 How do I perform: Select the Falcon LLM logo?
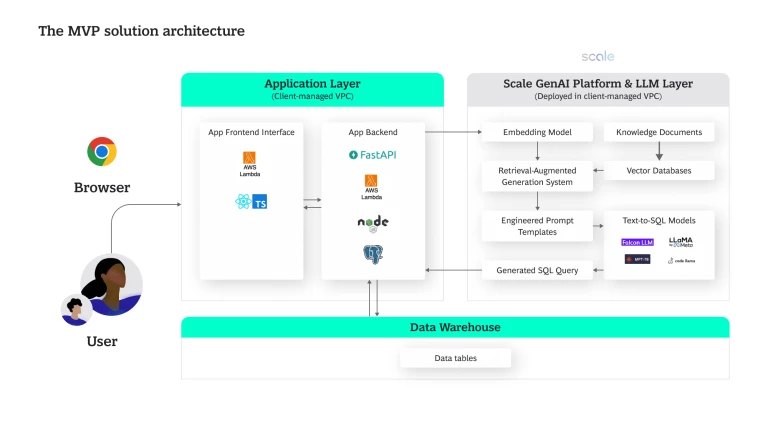[638, 242]
